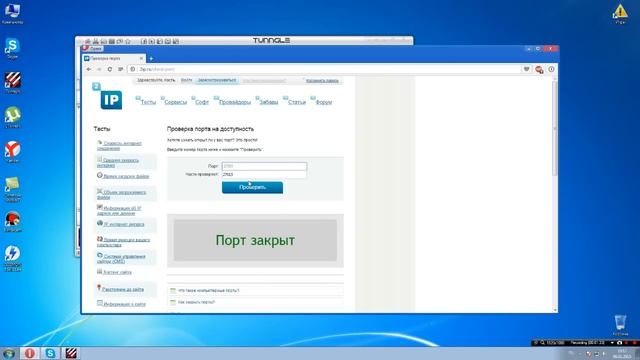Open the lightning bolt desktop shortcut

click(12, 258)
